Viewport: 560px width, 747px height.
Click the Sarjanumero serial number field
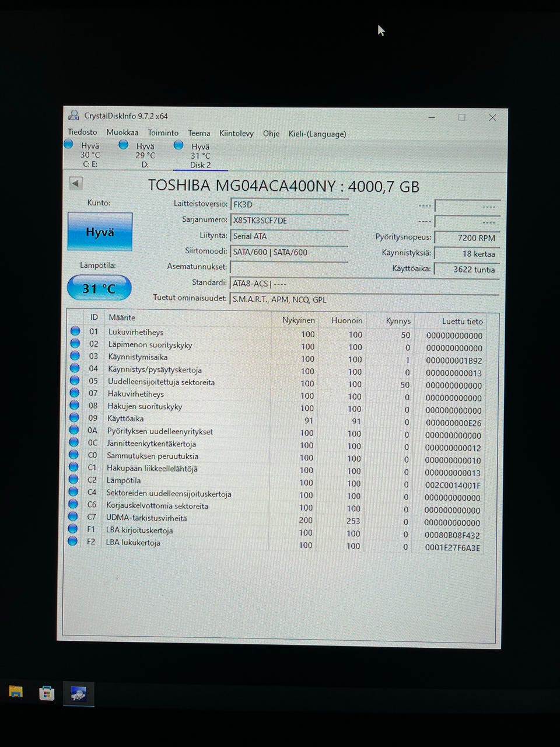[289, 220]
